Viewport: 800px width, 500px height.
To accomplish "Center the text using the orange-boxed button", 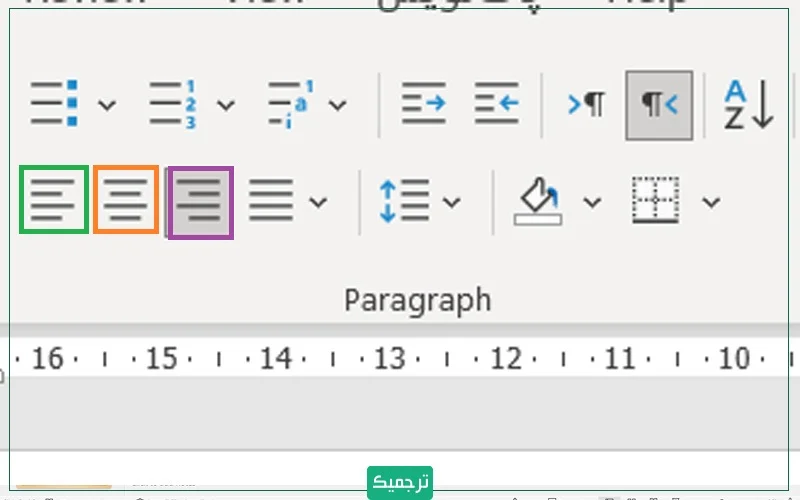I will point(126,200).
